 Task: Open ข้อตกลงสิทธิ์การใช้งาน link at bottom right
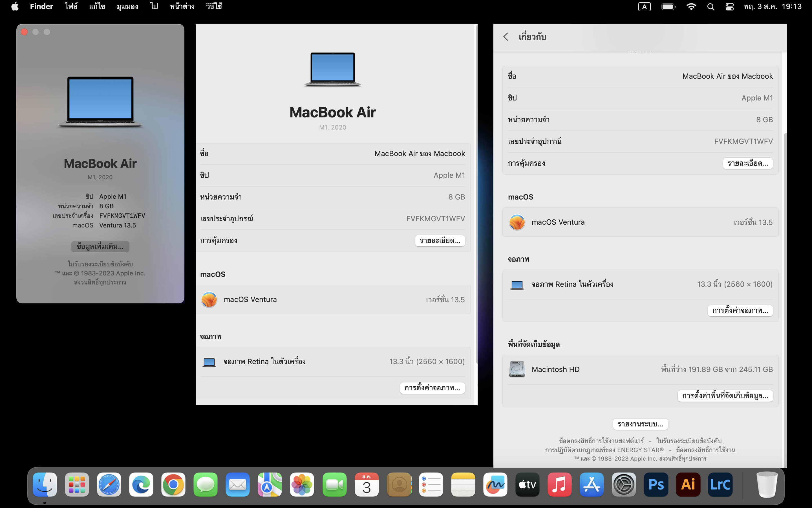pyautogui.click(x=706, y=450)
